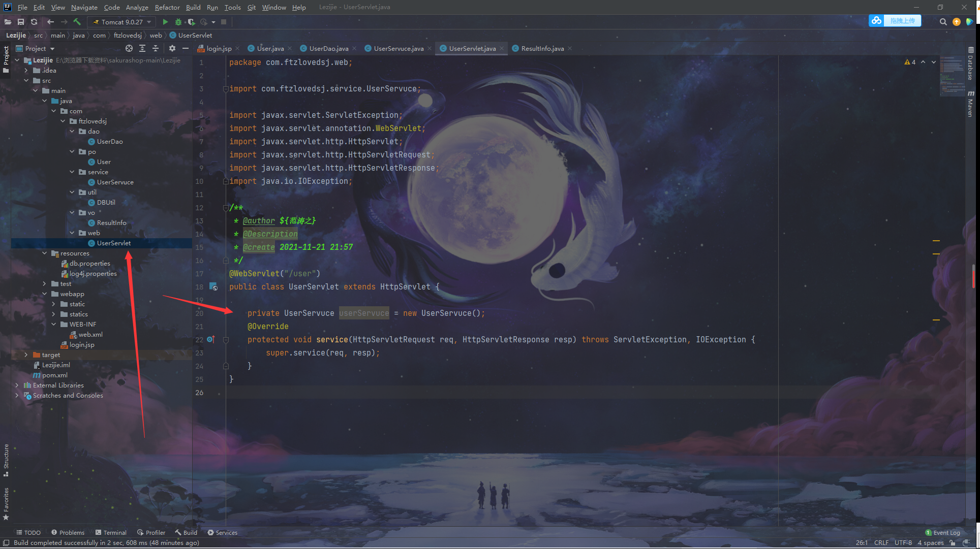980x549 pixels.
Task: Open the Git menu
Action: (x=252, y=7)
